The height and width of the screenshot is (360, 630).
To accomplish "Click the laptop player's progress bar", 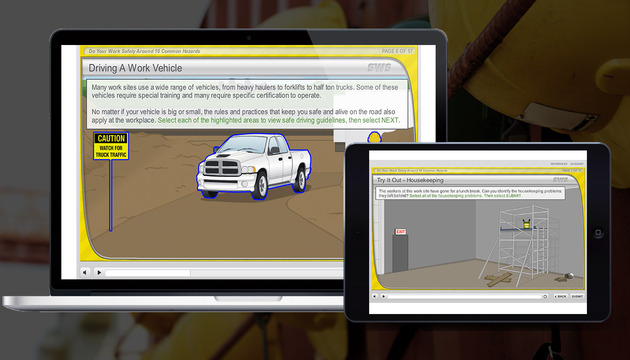I will [224, 273].
